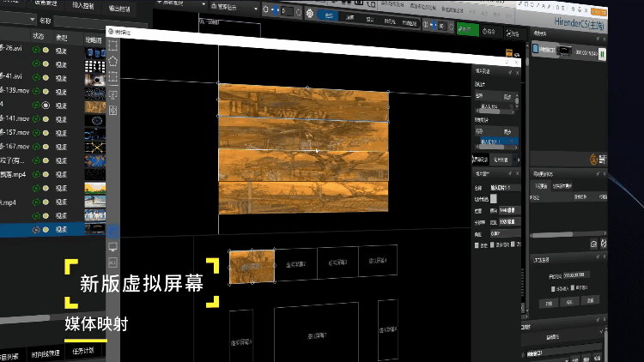Click the screen layout tool icon
The width and height of the screenshot is (644, 362).
pyautogui.click(x=113, y=95)
